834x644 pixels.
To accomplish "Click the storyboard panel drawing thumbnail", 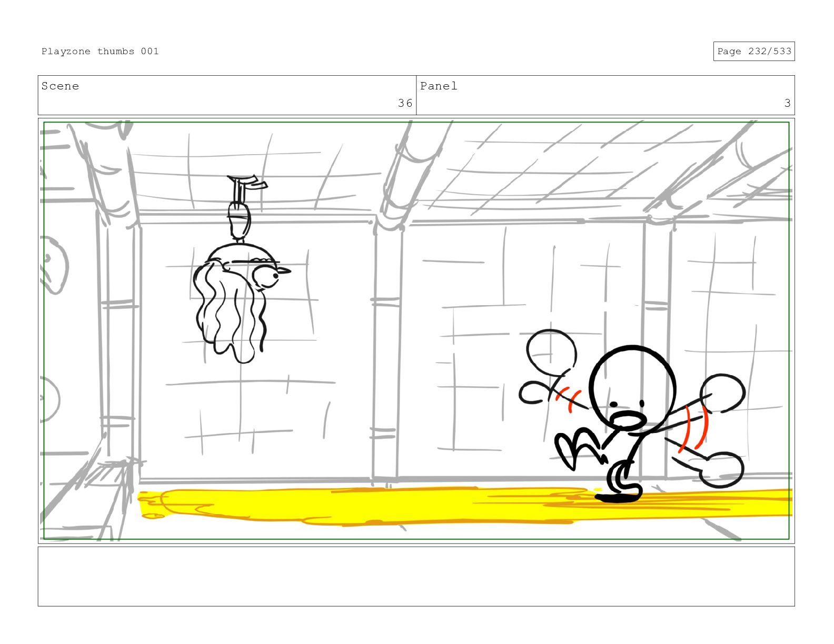I will pos(416,330).
